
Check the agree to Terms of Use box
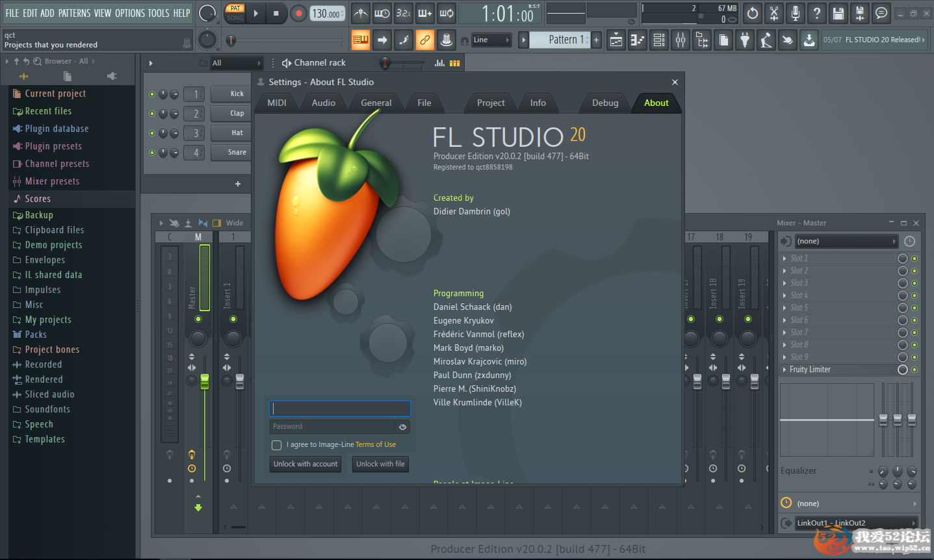pos(277,445)
